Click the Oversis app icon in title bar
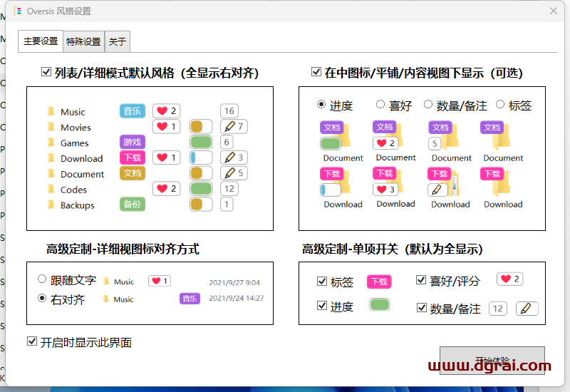570x392 pixels. 17,11
